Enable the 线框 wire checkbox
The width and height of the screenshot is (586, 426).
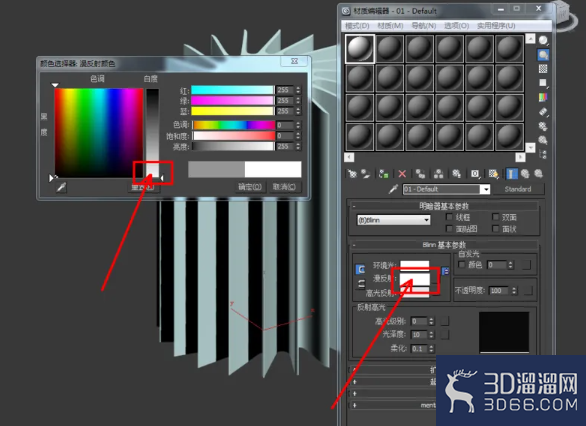450,217
